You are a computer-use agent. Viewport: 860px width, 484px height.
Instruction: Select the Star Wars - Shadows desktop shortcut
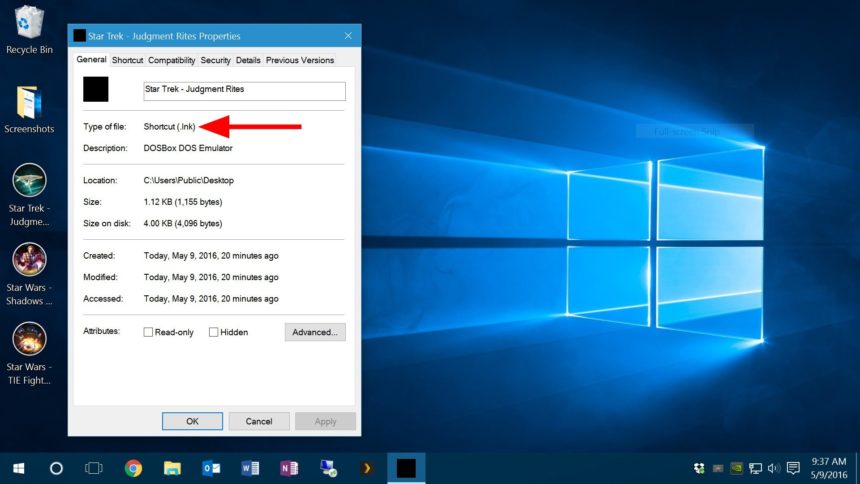pyautogui.click(x=29, y=274)
